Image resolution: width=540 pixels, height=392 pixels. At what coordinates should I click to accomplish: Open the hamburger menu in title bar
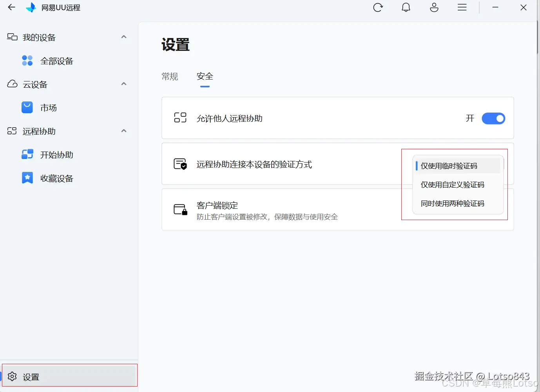(x=462, y=7)
